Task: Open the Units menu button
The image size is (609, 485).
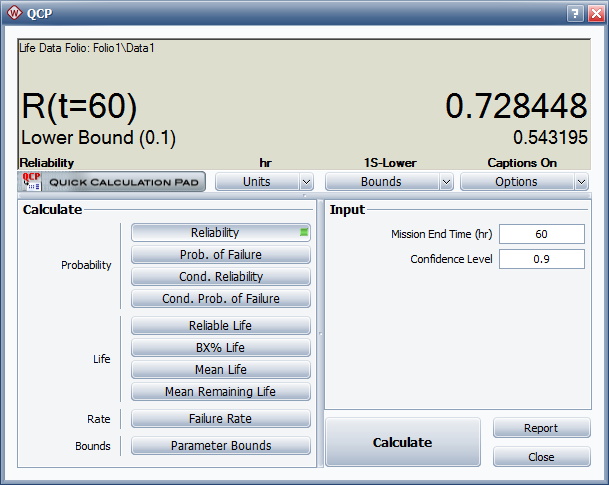Action: pos(257,182)
